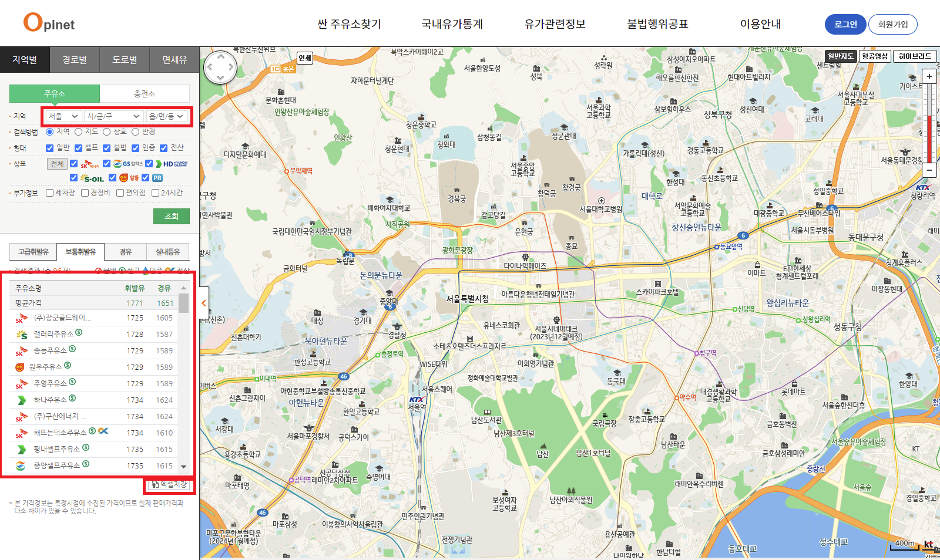The width and height of the screenshot is (940, 560).
Task: Click the results list scroll-up arrow
Action: point(184,288)
